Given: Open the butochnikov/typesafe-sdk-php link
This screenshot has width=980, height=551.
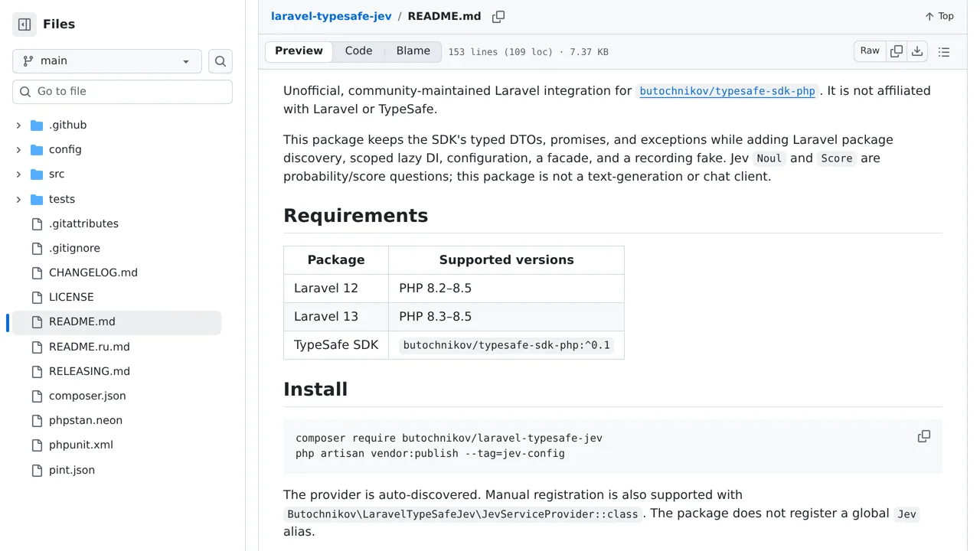Looking at the screenshot, I should 727,91.
